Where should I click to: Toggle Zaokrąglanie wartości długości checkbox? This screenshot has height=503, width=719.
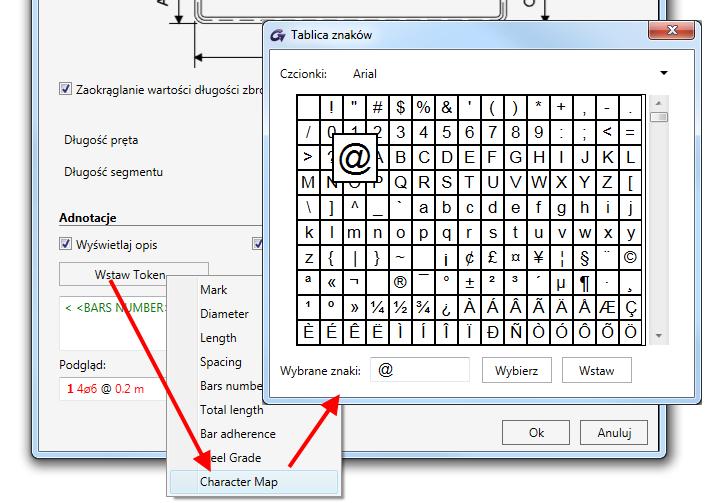pyautogui.click(x=66, y=88)
